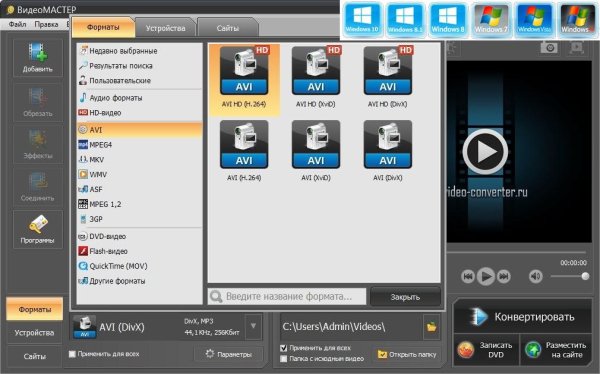600x374 pixels.
Task: Select the Обрезать trim tool
Action: [38, 102]
